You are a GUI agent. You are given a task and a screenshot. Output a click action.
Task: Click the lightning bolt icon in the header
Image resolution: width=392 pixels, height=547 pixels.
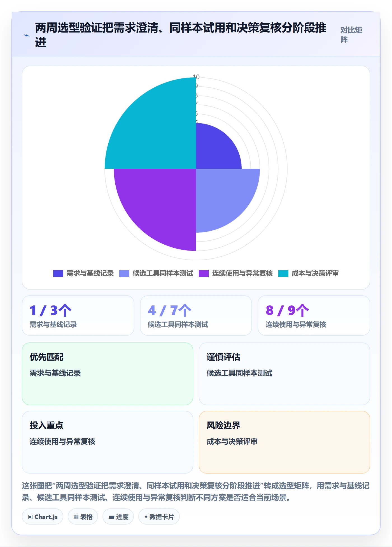(27, 36)
